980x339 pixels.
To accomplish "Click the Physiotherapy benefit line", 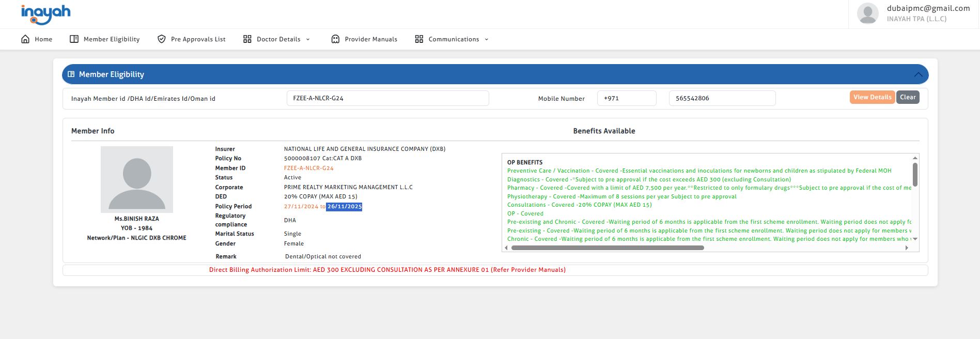I will pos(622,196).
